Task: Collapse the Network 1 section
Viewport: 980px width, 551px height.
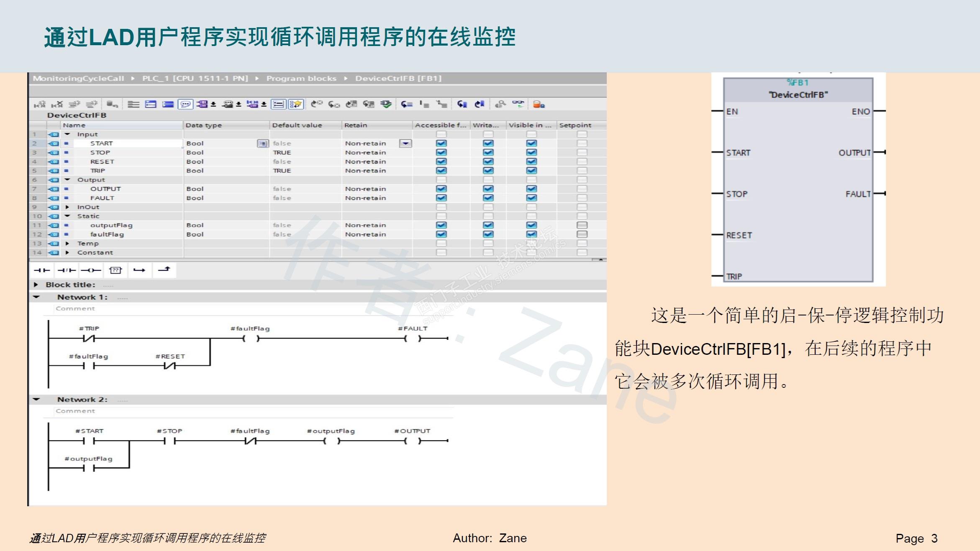Action: [36, 297]
